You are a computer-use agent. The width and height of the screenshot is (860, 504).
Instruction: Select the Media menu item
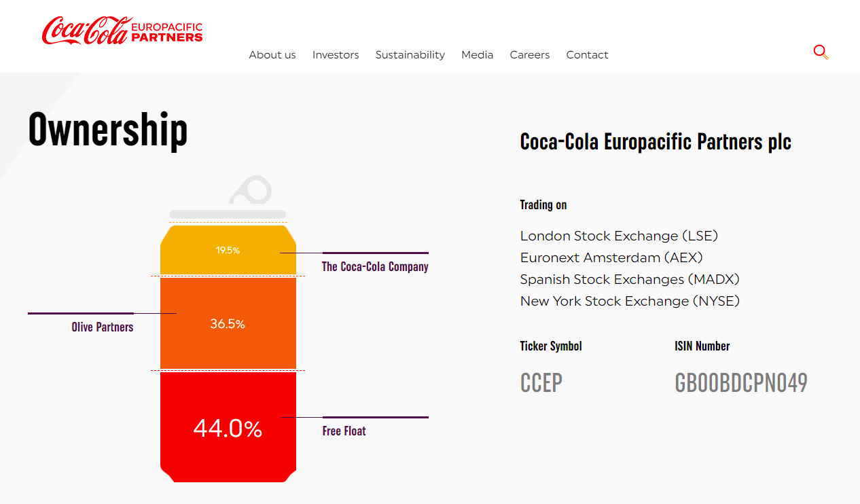[478, 55]
